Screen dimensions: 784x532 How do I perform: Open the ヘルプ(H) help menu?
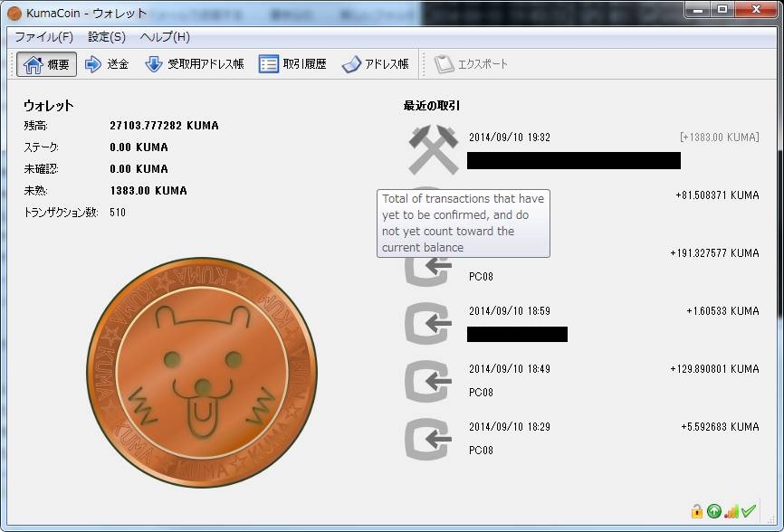165,37
